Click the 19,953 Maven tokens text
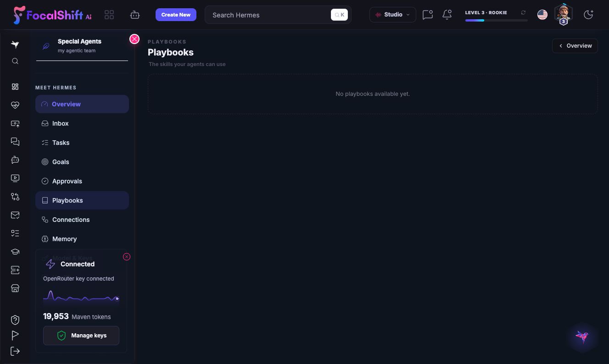This screenshot has width=609, height=364. pyautogui.click(x=77, y=316)
